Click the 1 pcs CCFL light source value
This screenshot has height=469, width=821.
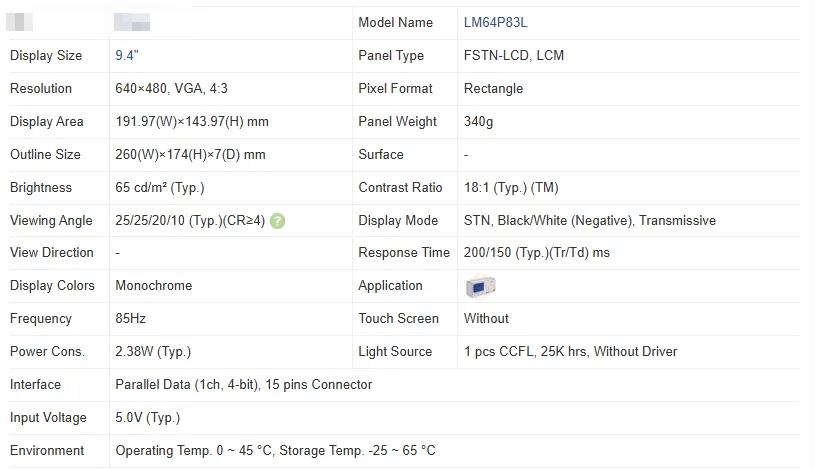(x=570, y=352)
